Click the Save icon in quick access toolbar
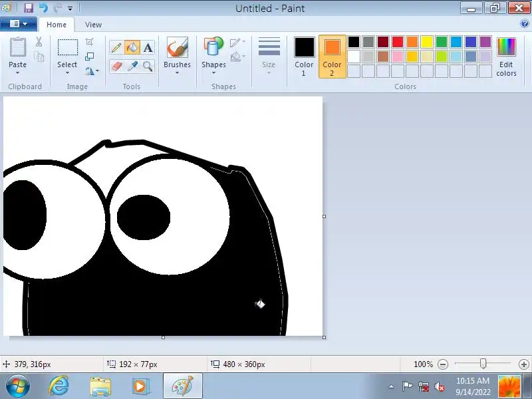Viewport: 532px width, 399px height. pos(29,8)
